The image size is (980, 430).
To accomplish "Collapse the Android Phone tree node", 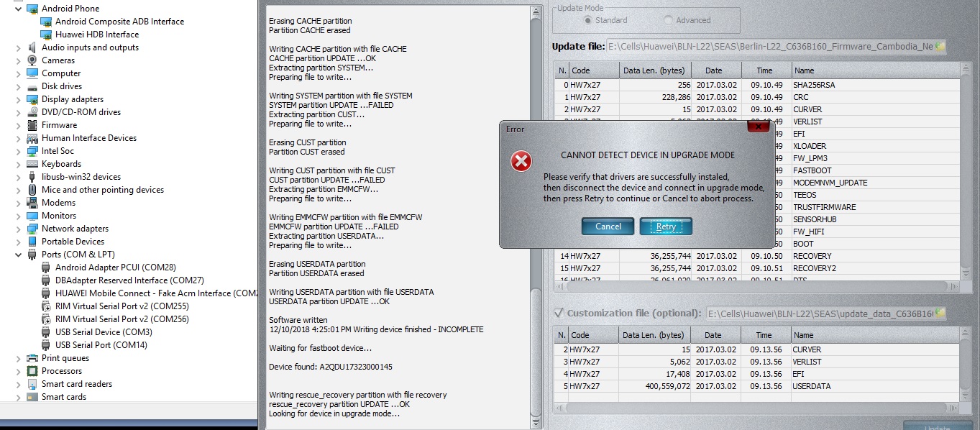I will tap(18, 9).
